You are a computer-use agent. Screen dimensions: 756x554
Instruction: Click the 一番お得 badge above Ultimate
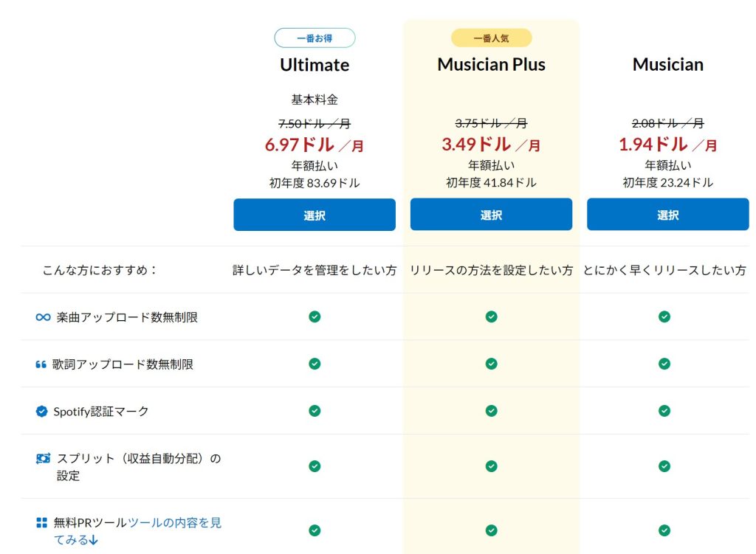tap(315, 38)
